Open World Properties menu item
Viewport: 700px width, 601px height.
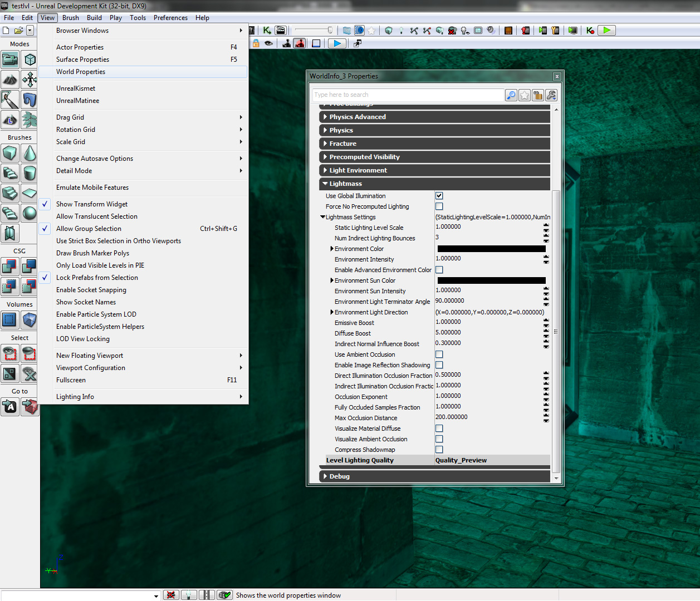143,72
